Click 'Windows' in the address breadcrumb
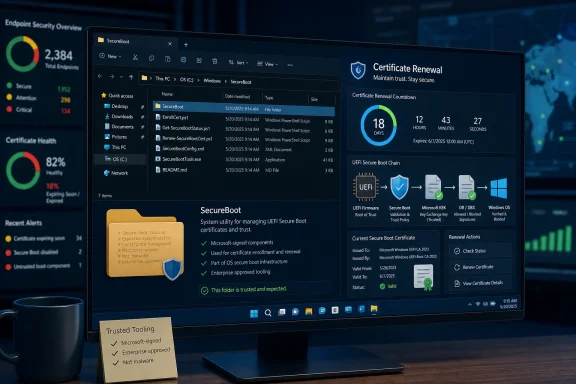Viewport: 576px width, 384px height. tap(212, 81)
